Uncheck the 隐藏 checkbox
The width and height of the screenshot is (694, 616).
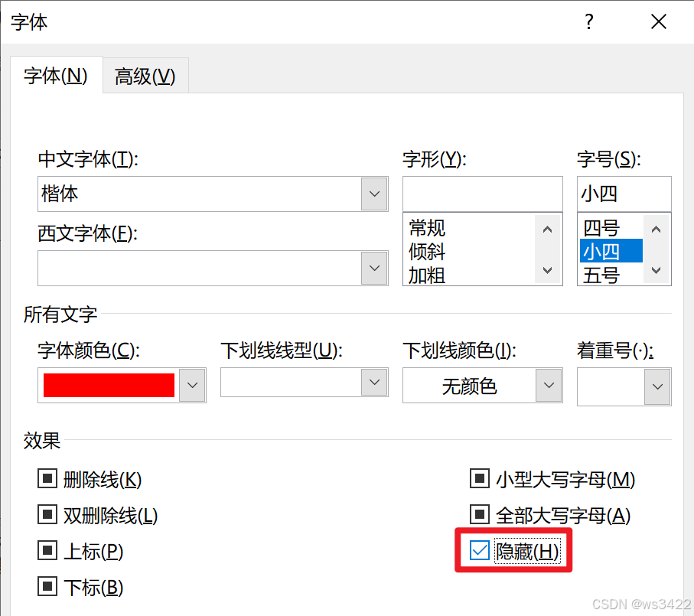[479, 551]
